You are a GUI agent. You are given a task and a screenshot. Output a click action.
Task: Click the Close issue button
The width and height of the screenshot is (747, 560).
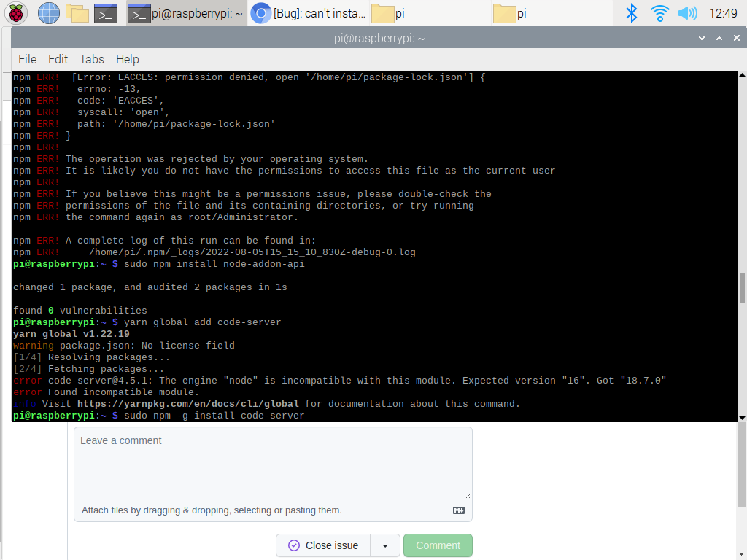[x=323, y=545]
